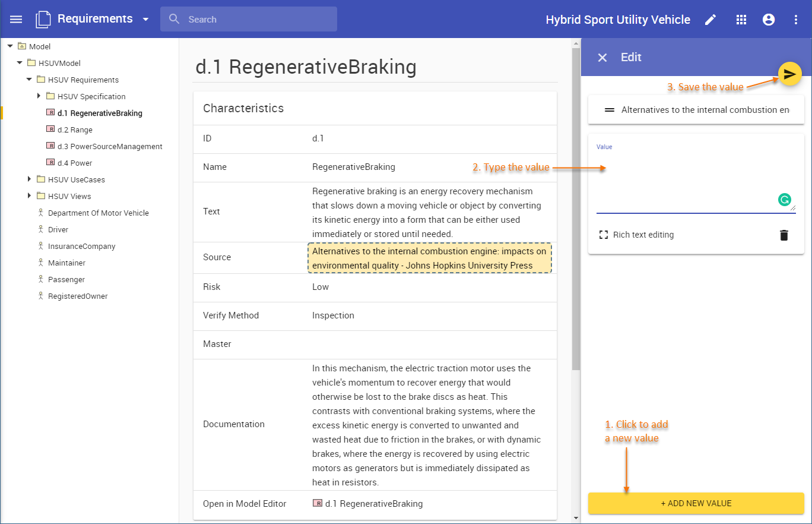Click the yellow save arrow button
The height and width of the screenshot is (524, 812).
coord(789,74)
